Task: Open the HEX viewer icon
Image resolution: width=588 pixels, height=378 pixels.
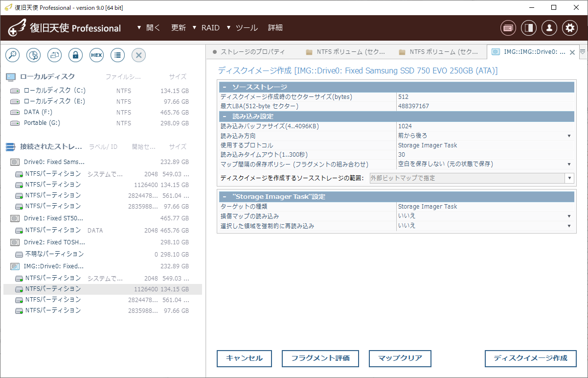Action: tap(96, 55)
